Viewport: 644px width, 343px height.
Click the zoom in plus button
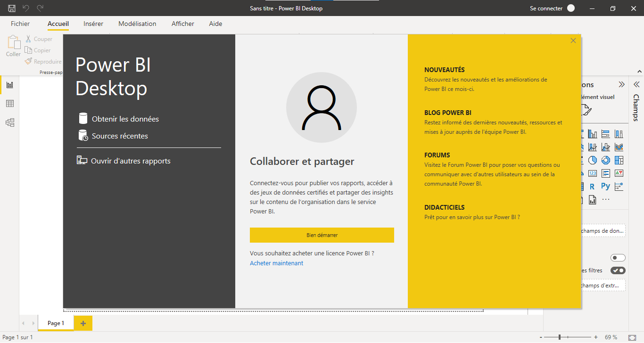point(596,337)
